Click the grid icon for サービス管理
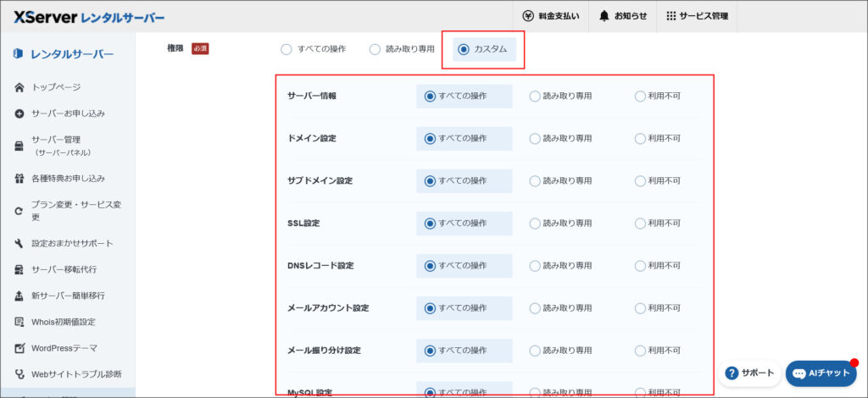Image resolution: width=868 pixels, height=398 pixels. 671,16
